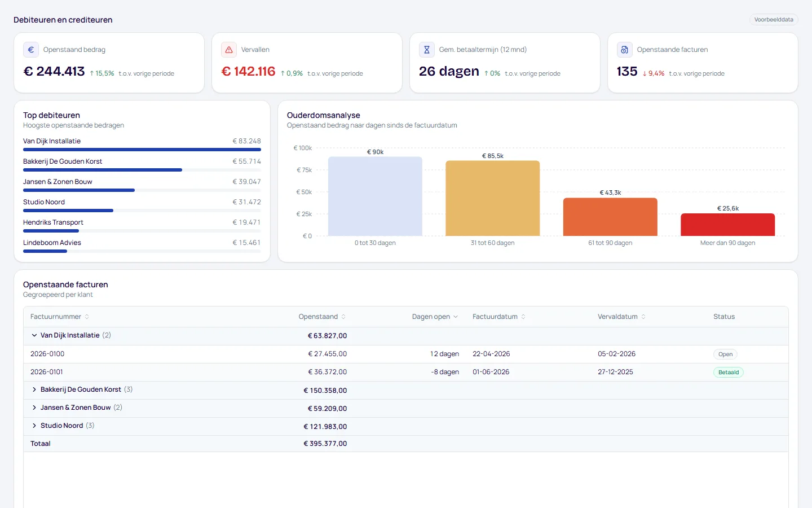Click the amount € 27.455,00
This screenshot has height=508, width=812.
click(328, 354)
